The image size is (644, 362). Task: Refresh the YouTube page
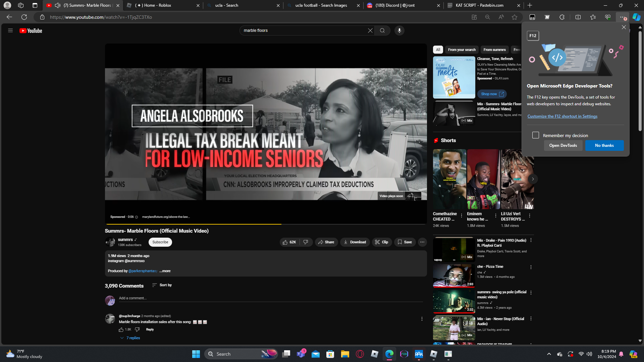tap(24, 17)
